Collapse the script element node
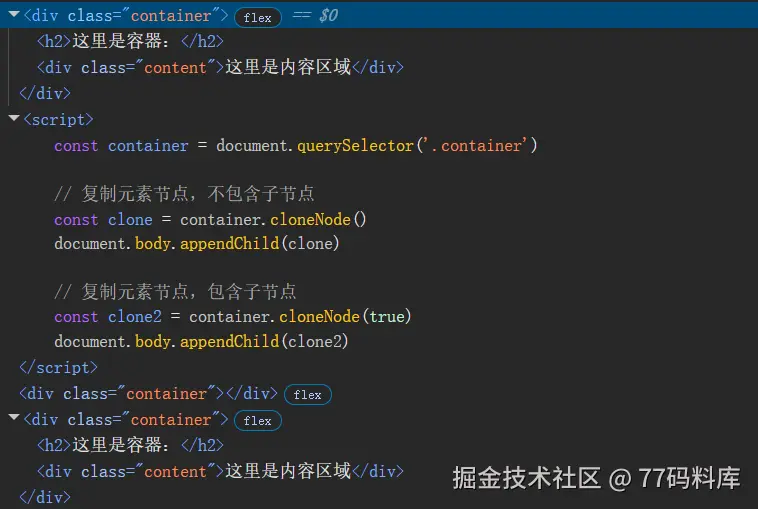This screenshot has width=758, height=509. [x=14, y=118]
